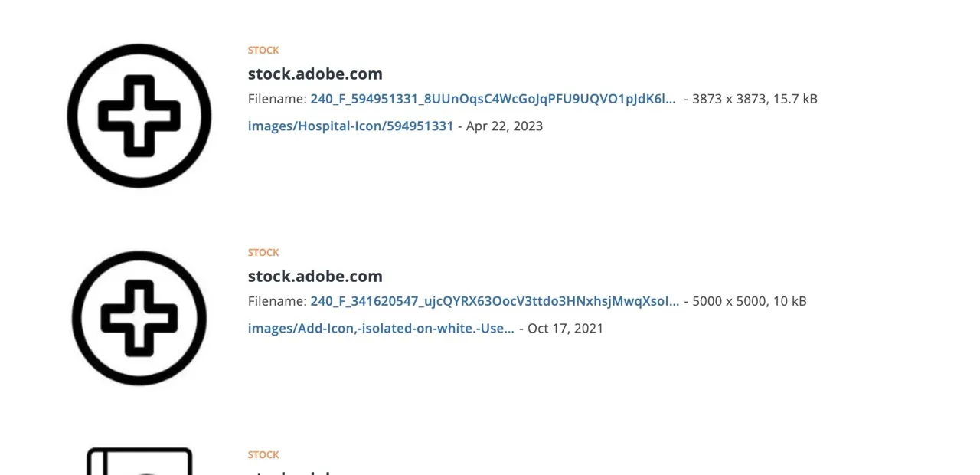Click the Apr 22, 2023 date text
The image size is (980, 475).
505,126
